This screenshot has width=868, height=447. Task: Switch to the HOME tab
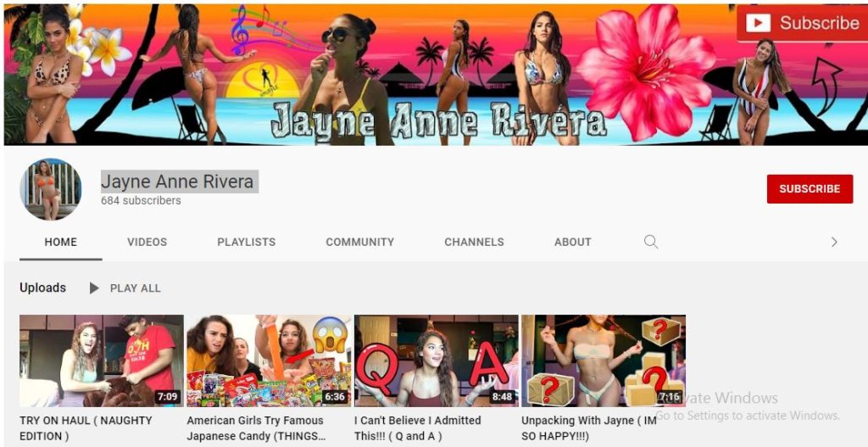pyautogui.click(x=61, y=242)
